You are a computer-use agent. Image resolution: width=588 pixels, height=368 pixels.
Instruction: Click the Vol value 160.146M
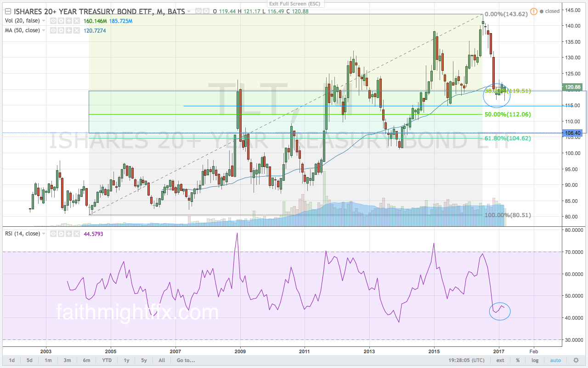click(x=95, y=21)
